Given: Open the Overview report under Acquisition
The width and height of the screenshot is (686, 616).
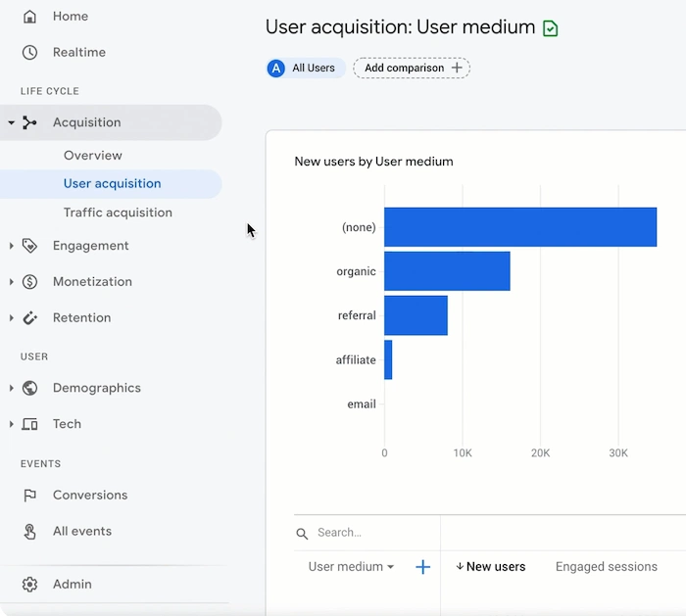Looking at the screenshot, I should (93, 156).
